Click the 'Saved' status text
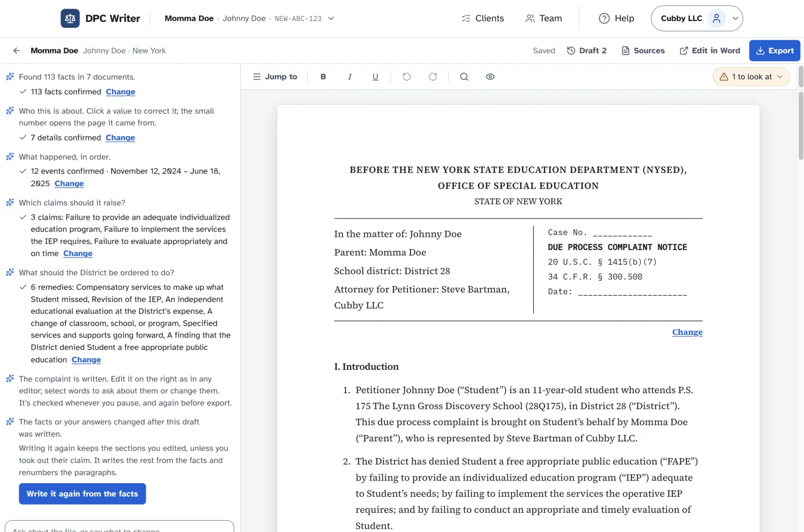Viewport: 804px width, 532px height. coord(544,51)
